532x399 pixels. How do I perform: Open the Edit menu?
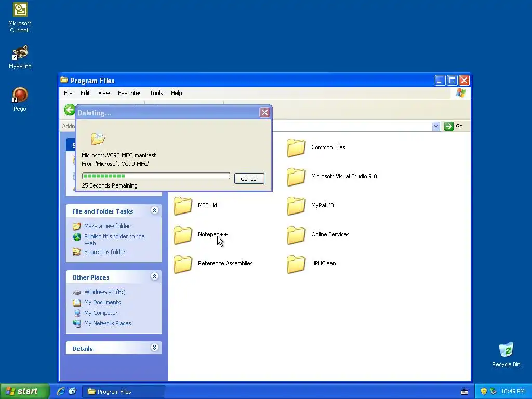pos(85,93)
